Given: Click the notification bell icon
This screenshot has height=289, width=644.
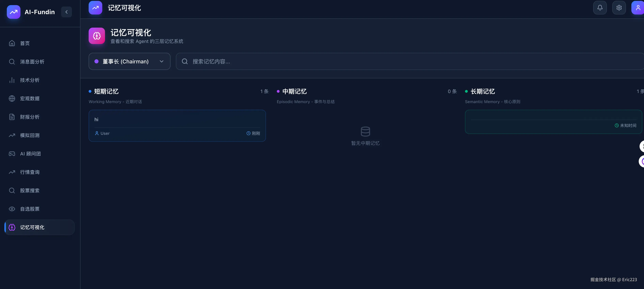Looking at the screenshot, I should tap(600, 8).
